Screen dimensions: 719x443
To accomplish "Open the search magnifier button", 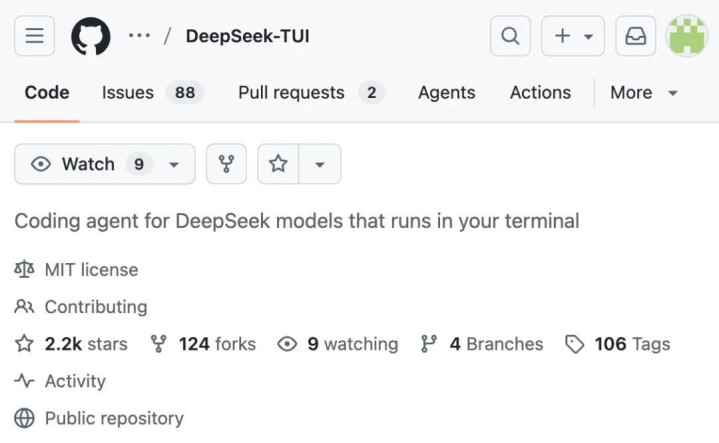I will click(x=510, y=36).
